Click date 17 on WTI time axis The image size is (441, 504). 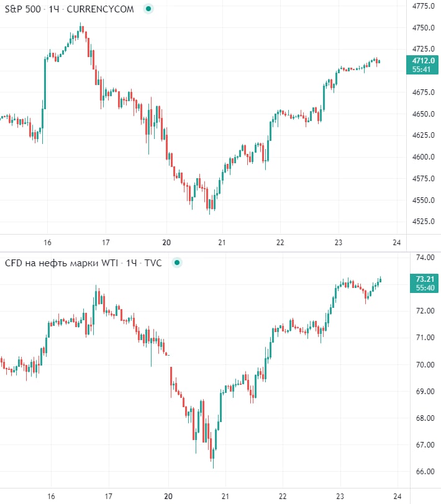(x=108, y=496)
